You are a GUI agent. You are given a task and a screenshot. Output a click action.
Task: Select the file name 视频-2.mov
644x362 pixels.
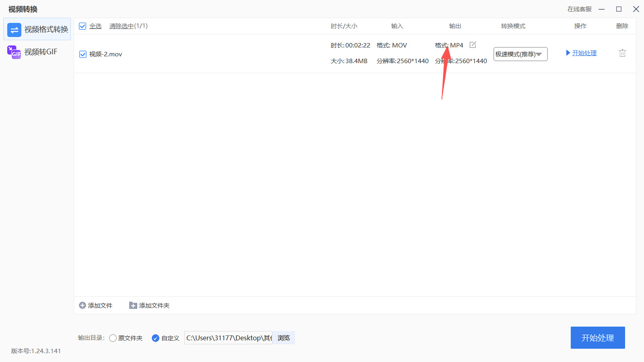click(105, 54)
